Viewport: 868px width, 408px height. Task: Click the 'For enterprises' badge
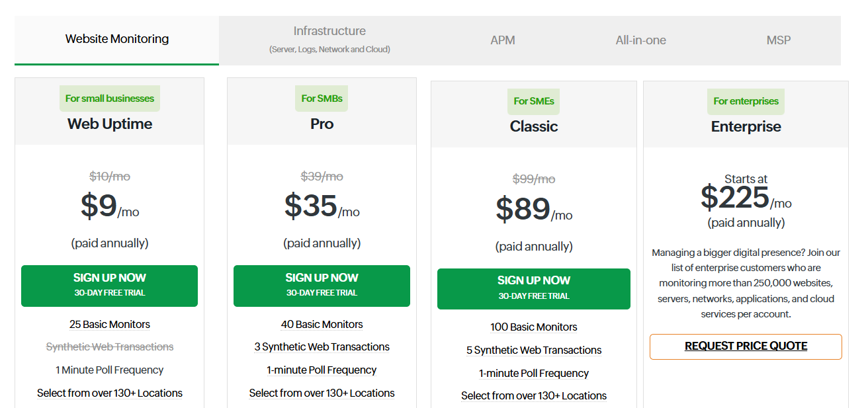click(746, 102)
